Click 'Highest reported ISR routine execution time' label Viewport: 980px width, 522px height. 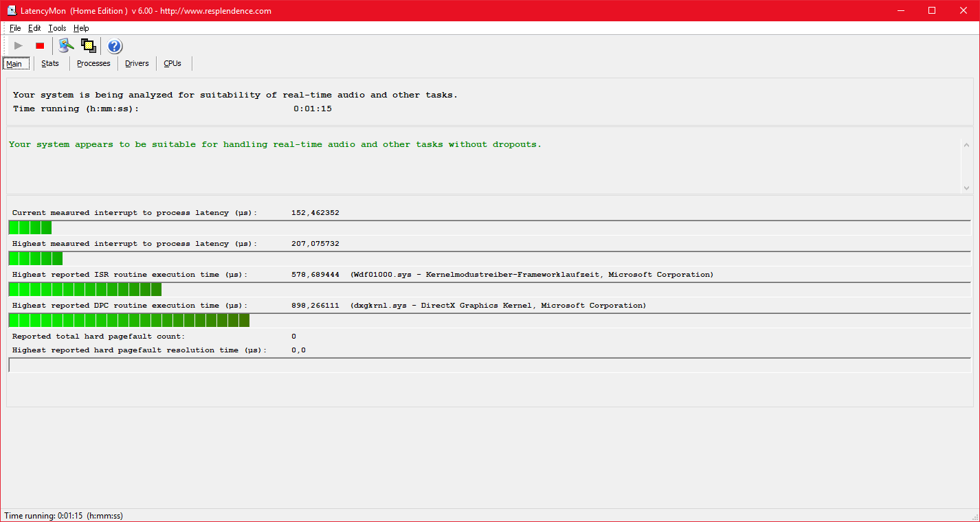point(130,275)
